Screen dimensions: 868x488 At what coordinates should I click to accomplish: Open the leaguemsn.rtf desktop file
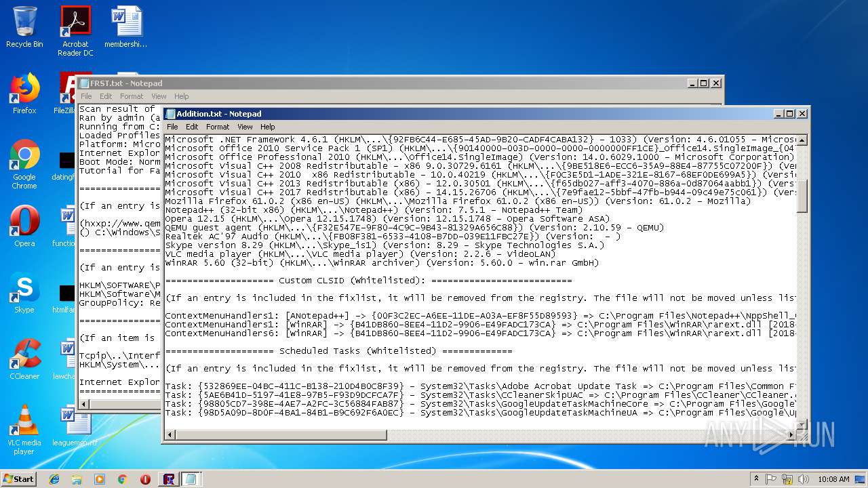[x=75, y=426]
